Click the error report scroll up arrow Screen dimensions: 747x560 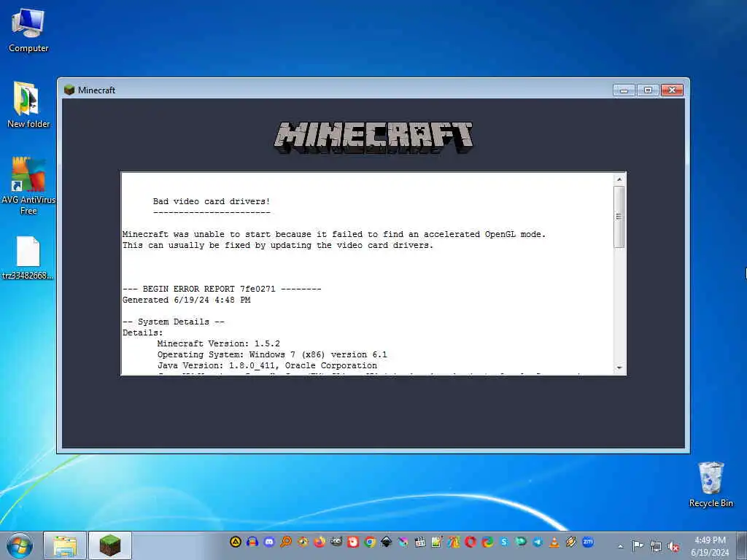619,179
